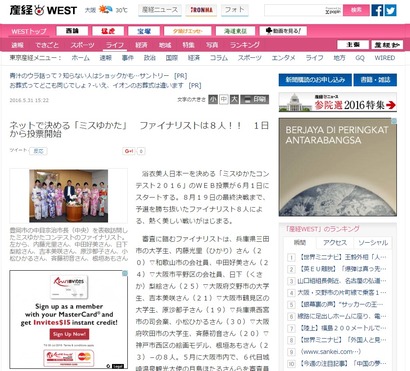Switch ranking to ソーシャル tab
The height and width of the screenshot is (371, 410).
click(x=373, y=243)
